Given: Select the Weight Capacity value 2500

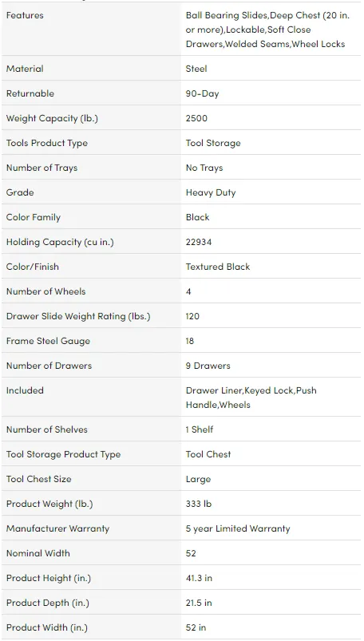Looking at the screenshot, I should click(196, 118).
